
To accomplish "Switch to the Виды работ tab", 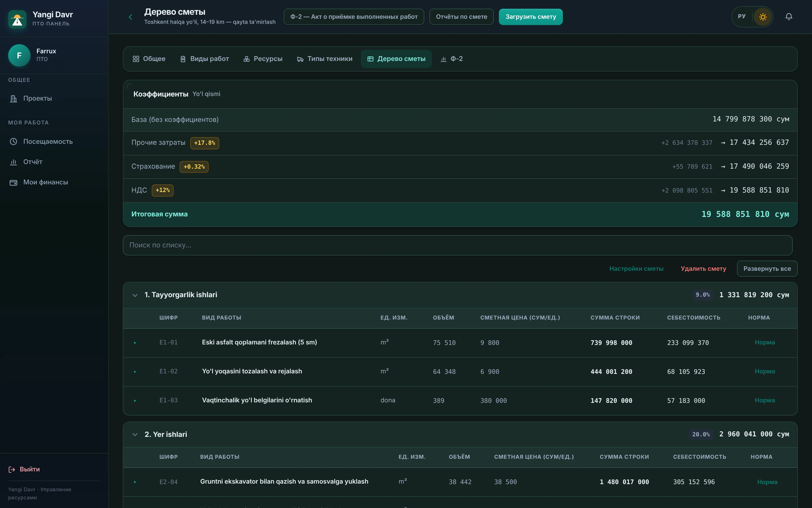I will point(204,59).
